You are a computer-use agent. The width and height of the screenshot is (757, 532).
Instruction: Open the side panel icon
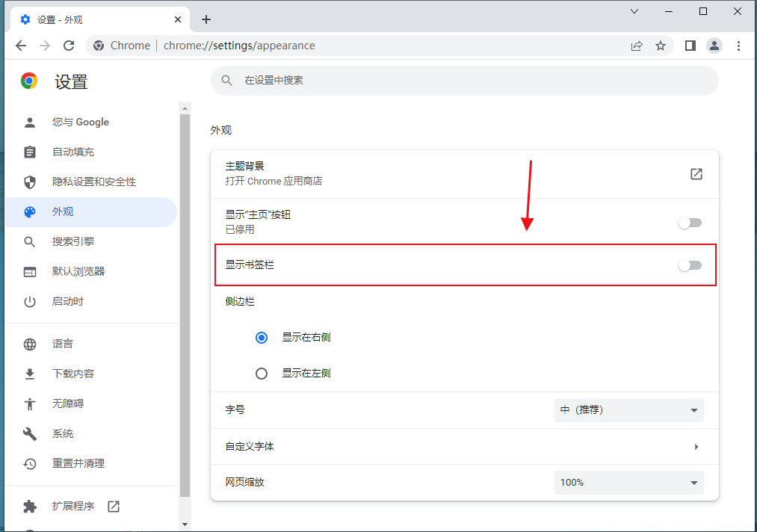[690, 46]
